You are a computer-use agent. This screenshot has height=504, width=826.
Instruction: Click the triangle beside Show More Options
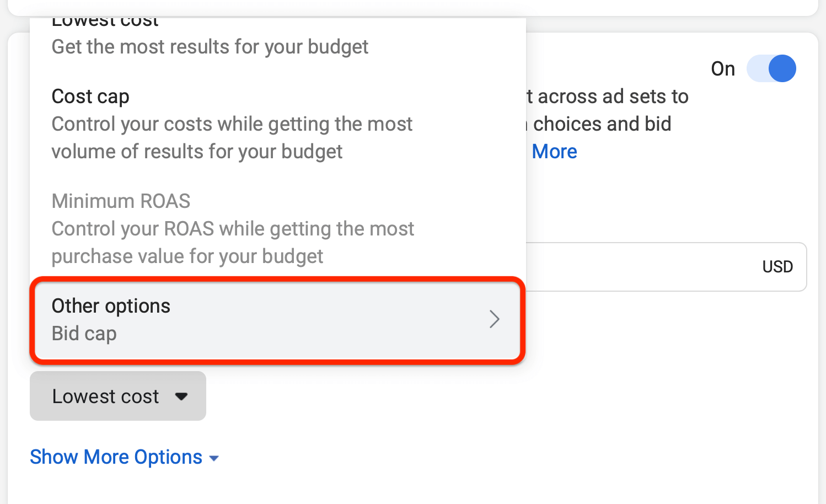pyautogui.click(x=214, y=457)
